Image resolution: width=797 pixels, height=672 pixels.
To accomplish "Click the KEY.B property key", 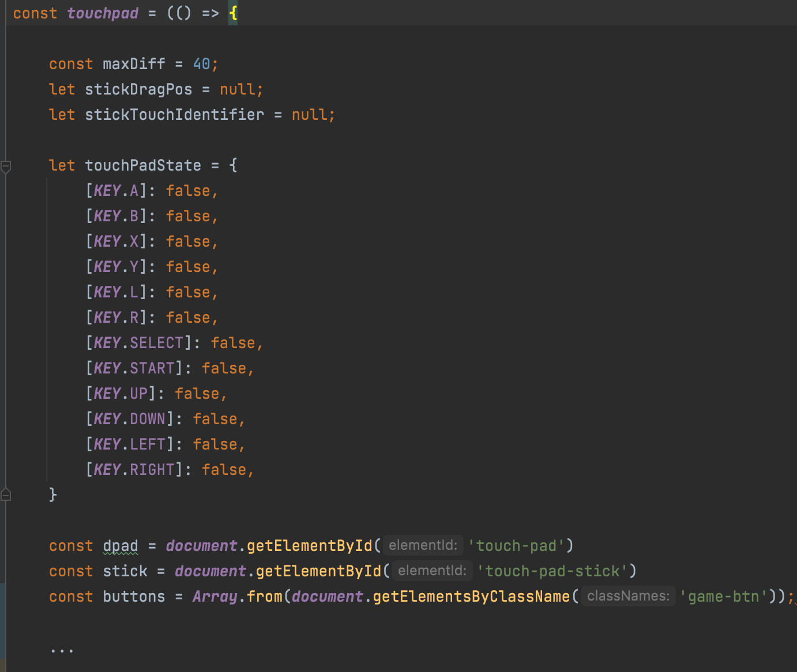I will pos(116,216).
